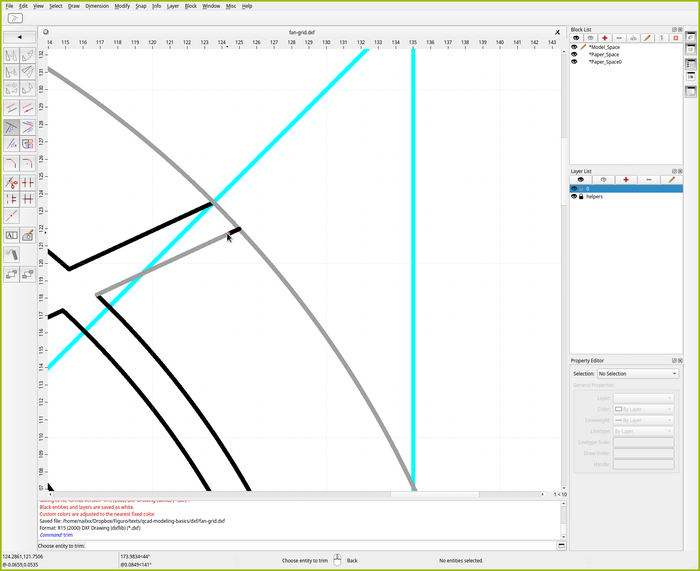Open the Dimension menu
The width and height of the screenshot is (700, 571).
[97, 6]
